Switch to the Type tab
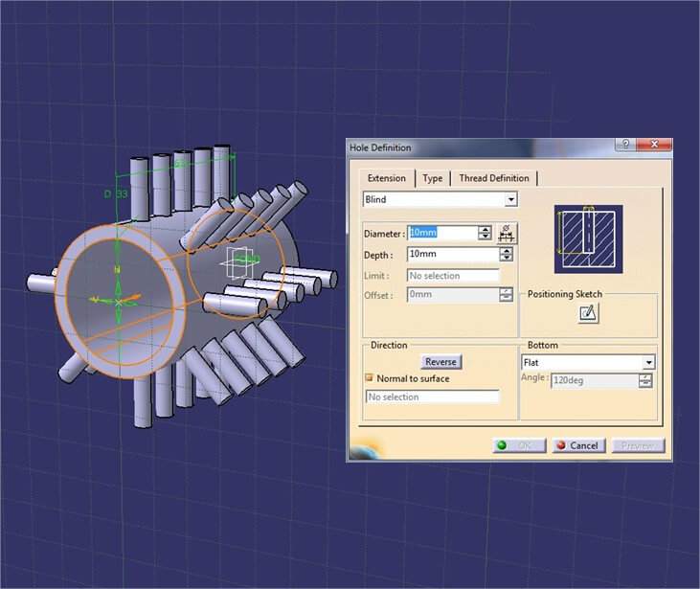Screen dimensions: 700x589 [433, 178]
